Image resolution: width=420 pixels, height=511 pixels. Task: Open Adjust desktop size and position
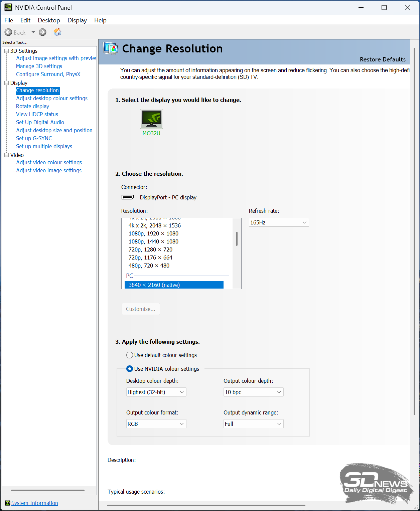pos(54,130)
